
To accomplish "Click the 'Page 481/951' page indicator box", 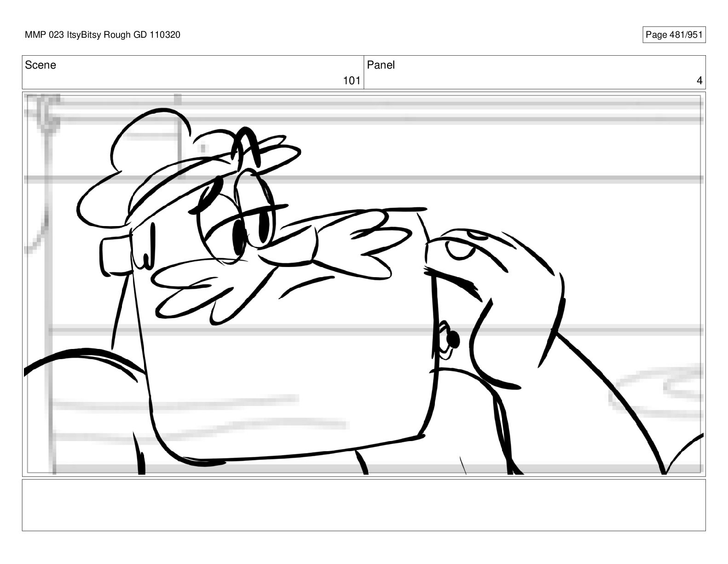I will [x=674, y=35].
